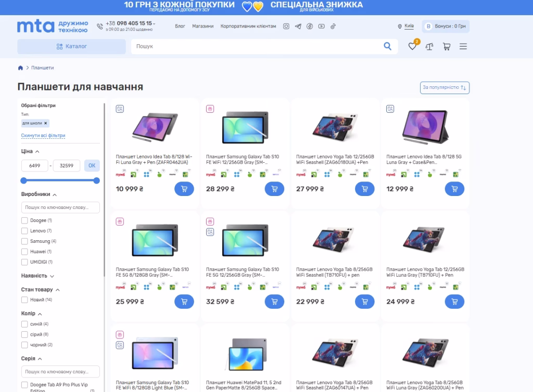This screenshot has height=392, width=533.
Task: Add Lenovo Idea Tab 5G 12 999 ₴ to cart
Action: (x=454, y=189)
